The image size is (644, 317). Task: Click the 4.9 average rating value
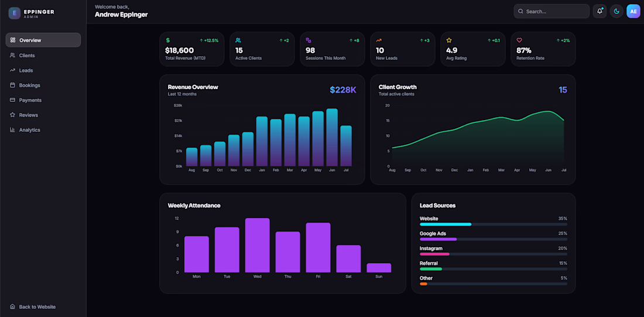(452, 50)
